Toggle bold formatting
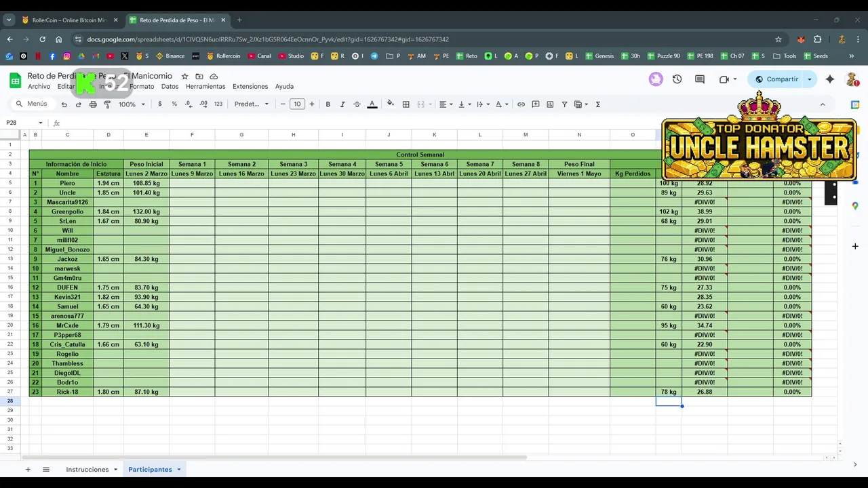The width and height of the screenshot is (868, 488). click(x=328, y=104)
